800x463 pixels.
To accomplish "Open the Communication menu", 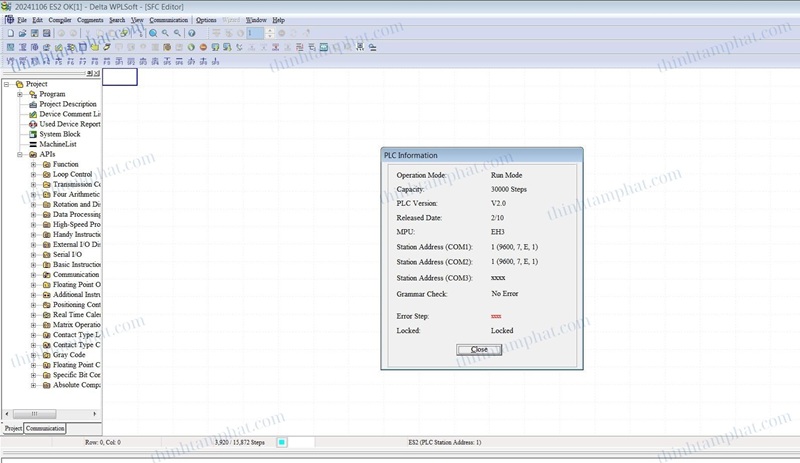I will [168, 20].
